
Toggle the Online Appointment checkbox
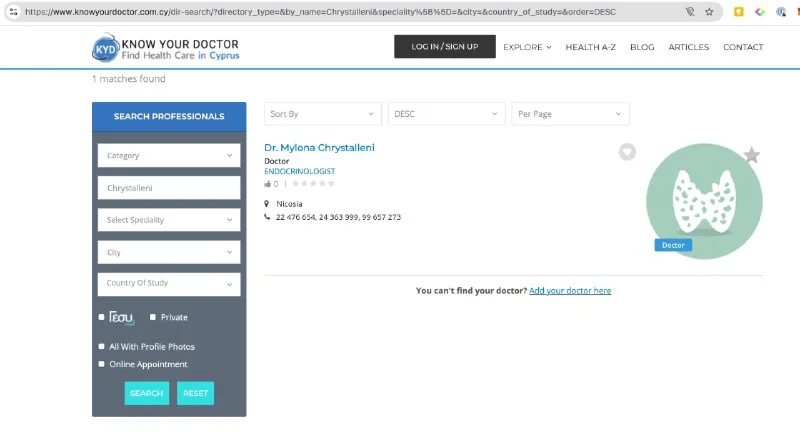click(101, 364)
